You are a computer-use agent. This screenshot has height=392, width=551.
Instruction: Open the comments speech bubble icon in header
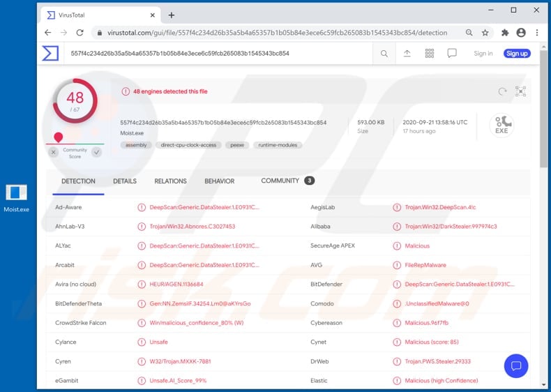point(452,54)
